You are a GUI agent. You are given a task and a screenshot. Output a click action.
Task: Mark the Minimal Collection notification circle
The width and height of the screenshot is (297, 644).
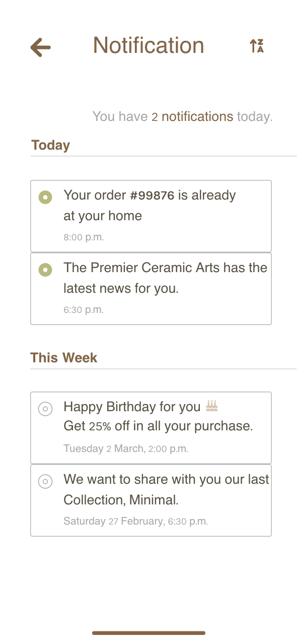tap(45, 481)
